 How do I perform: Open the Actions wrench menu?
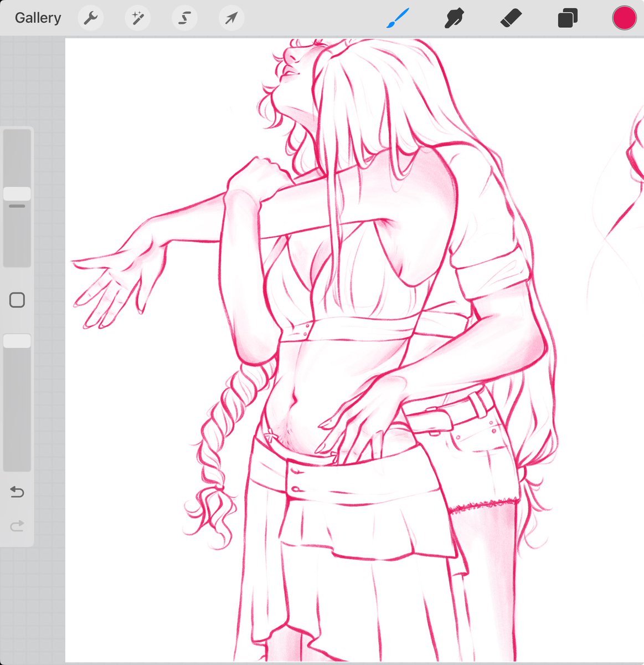(x=90, y=17)
